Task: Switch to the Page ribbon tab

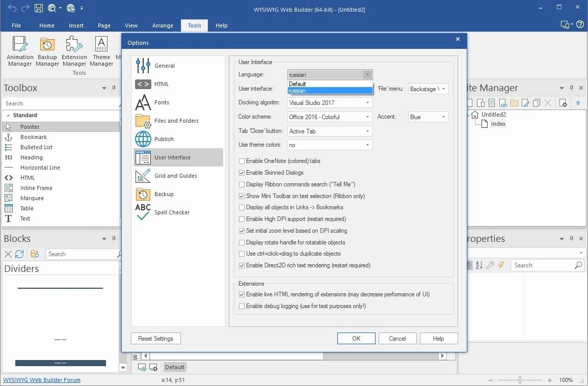Action: [x=104, y=25]
